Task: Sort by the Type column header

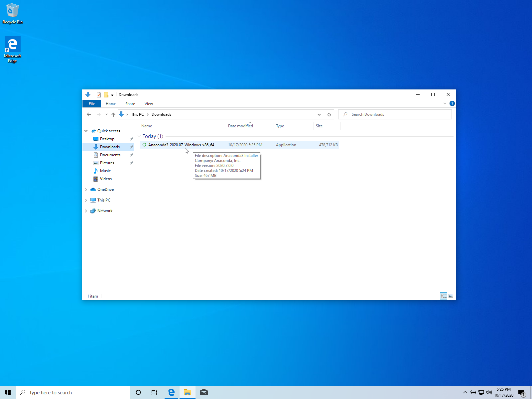Action: click(x=294, y=126)
